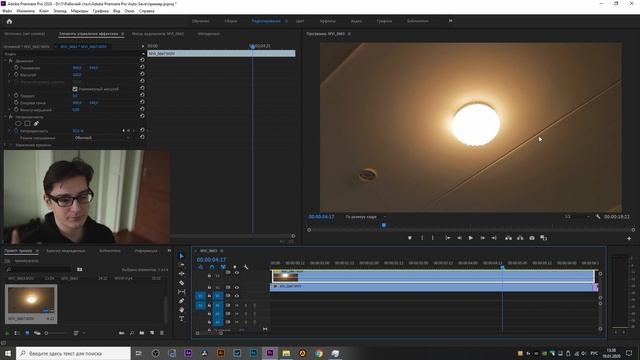Select the Razor tool in the tools panel
Screen dimensions: 640x360
[x=182, y=282]
